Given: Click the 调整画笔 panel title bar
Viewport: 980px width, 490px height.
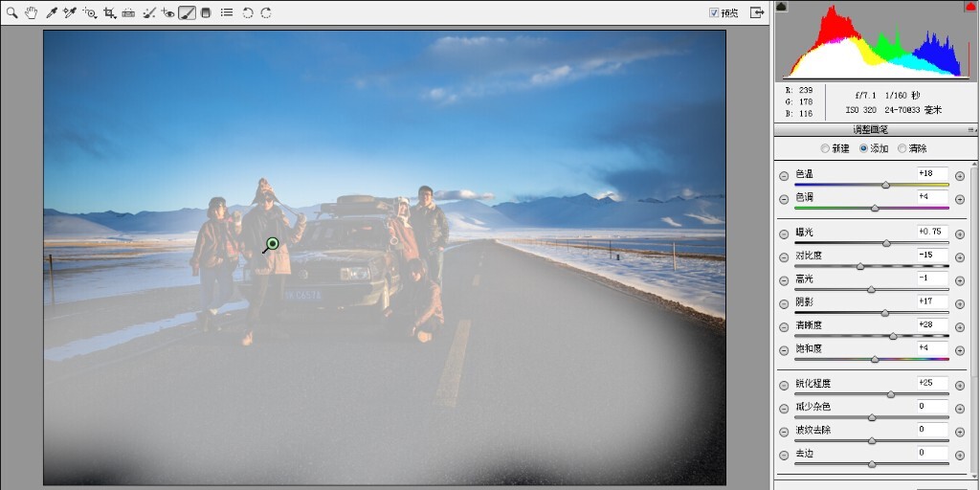Looking at the screenshot, I should coord(871,130).
